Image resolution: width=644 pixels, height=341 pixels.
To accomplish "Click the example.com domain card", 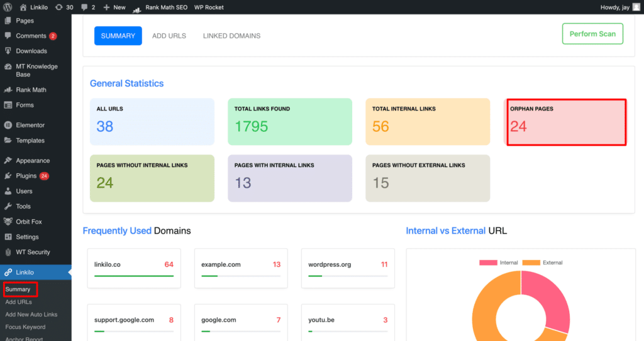I will click(x=241, y=268).
